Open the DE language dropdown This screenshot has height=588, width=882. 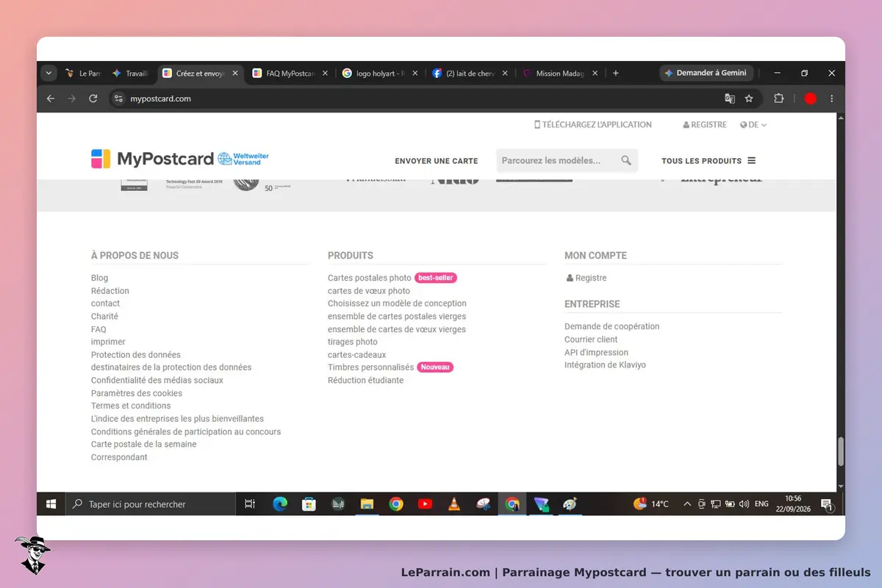click(753, 125)
